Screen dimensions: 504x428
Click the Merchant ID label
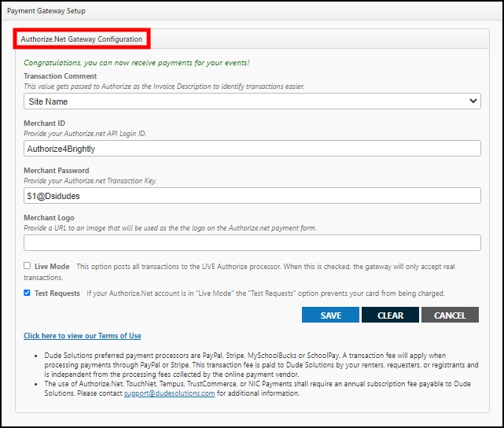click(x=44, y=124)
